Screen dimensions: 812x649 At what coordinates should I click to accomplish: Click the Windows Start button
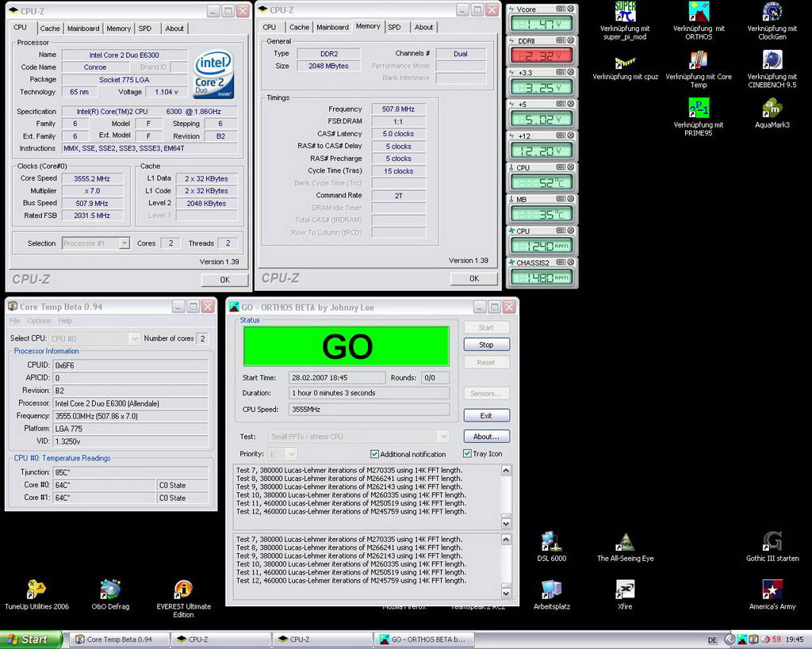(31, 639)
